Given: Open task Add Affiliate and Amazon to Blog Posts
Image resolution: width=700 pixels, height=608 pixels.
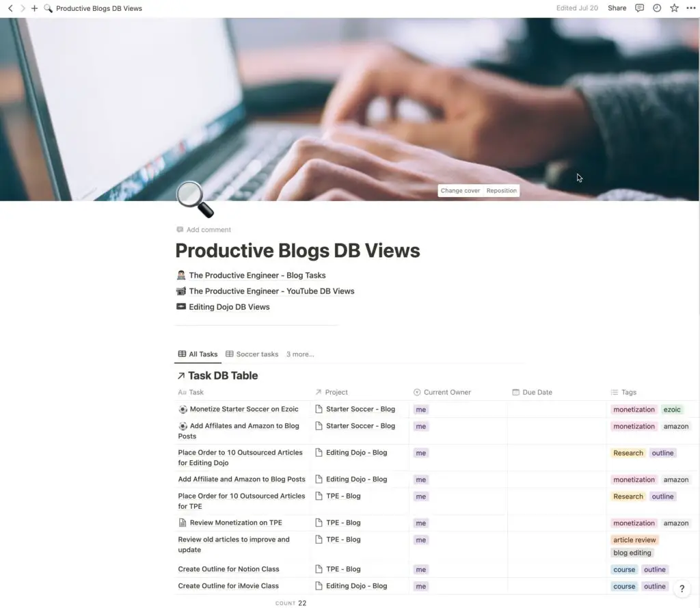Looking at the screenshot, I should pyautogui.click(x=241, y=479).
